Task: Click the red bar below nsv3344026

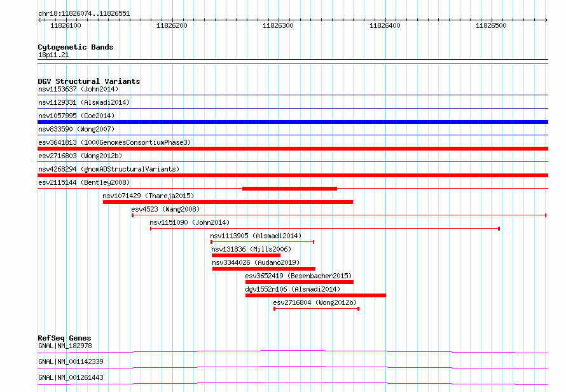Action: click(x=264, y=269)
